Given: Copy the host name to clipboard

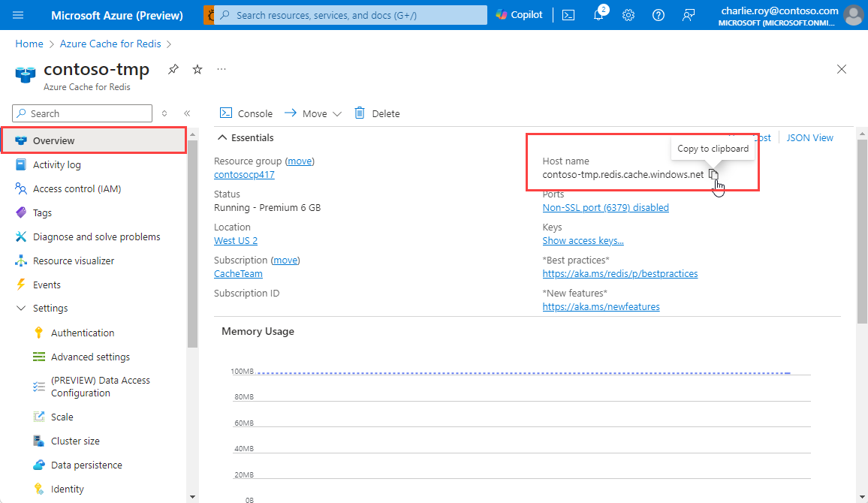Looking at the screenshot, I should [713, 173].
